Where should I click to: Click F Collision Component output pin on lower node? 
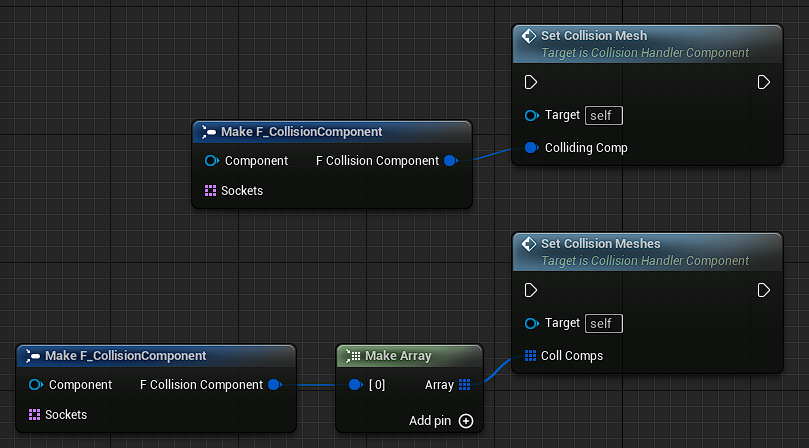(274, 385)
